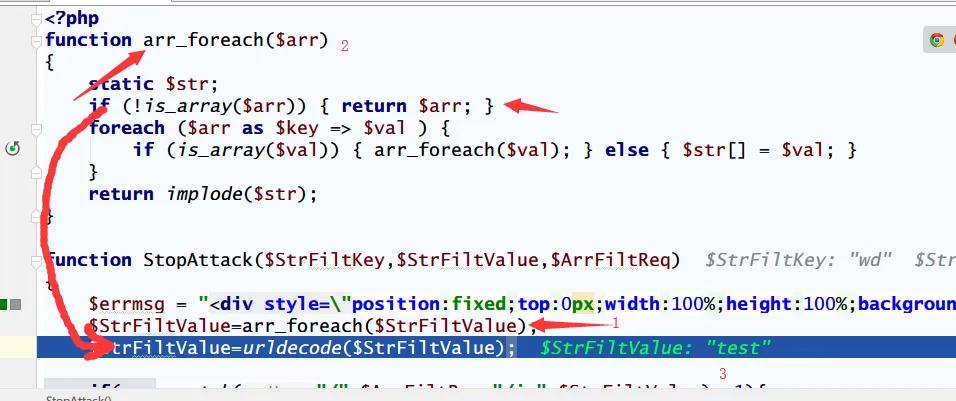Click fold end marker of arr_foreach closing brace
Viewport: 956px width, 401px height.
[37, 215]
